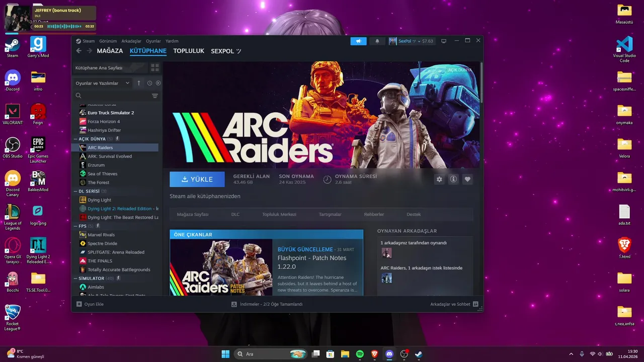Open Brave browser from the taskbar
The width and height of the screenshot is (644, 362).
pyautogui.click(x=374, y=354)
